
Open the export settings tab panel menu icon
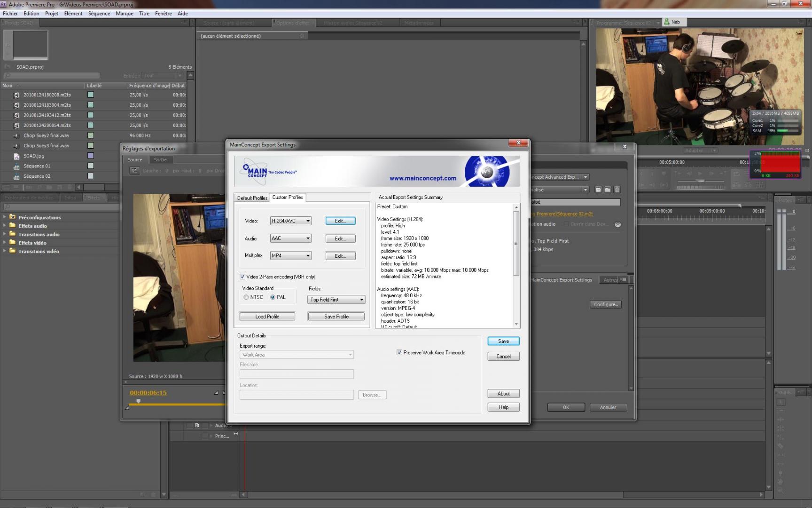pos(623,279)
